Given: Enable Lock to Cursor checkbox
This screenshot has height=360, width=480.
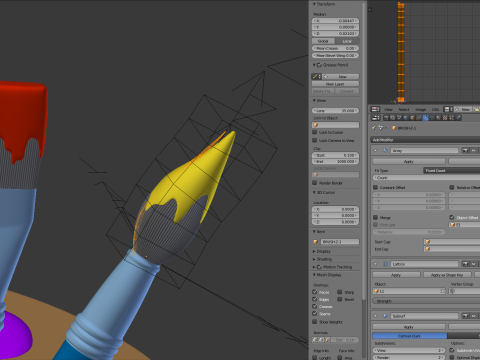Looking at the screenshot, I should 314,132.
